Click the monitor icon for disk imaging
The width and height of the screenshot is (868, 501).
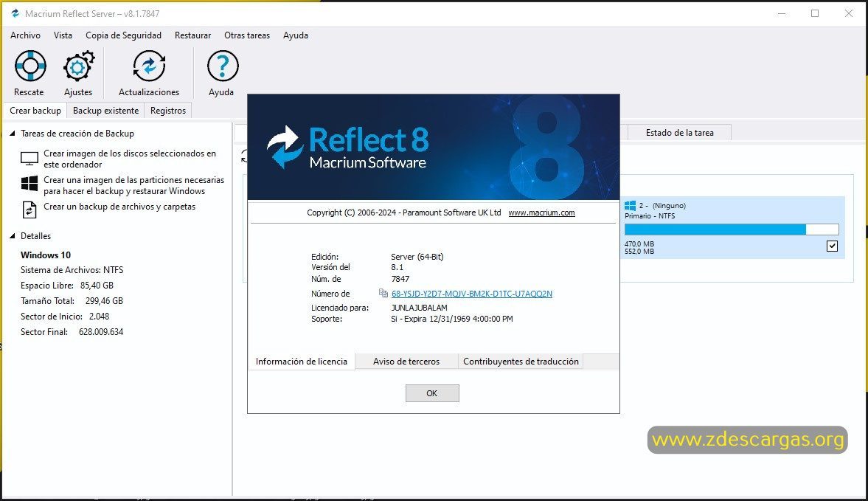click(29, 159)
